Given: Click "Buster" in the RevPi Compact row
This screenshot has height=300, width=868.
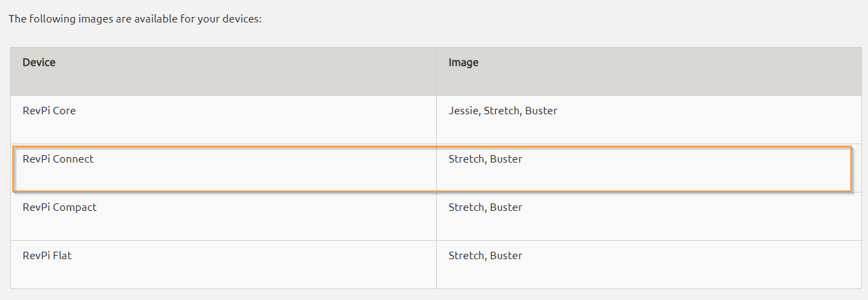Looking at the screenshot, I should coord(506,207).
